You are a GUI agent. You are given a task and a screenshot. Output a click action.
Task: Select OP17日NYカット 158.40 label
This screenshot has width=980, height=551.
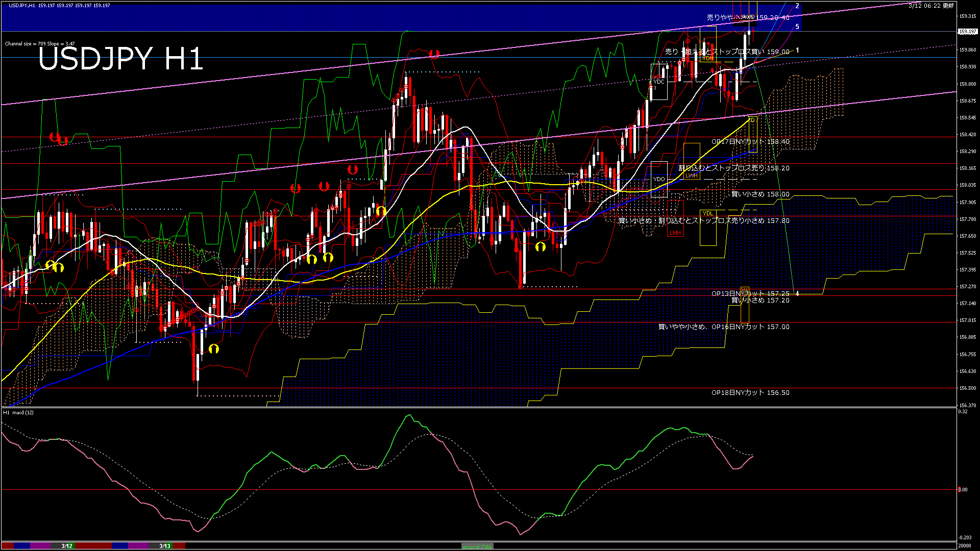750,142
